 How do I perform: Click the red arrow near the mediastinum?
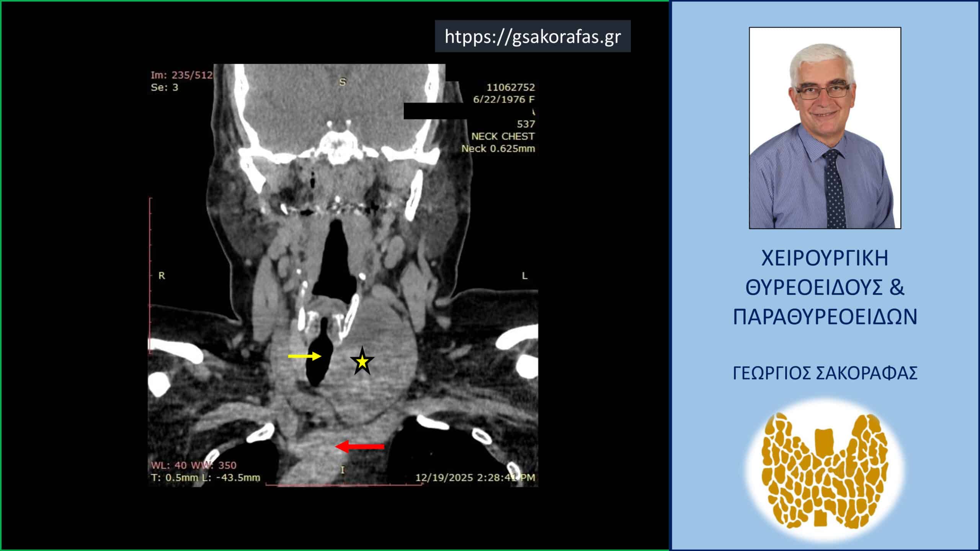point(360,446)
